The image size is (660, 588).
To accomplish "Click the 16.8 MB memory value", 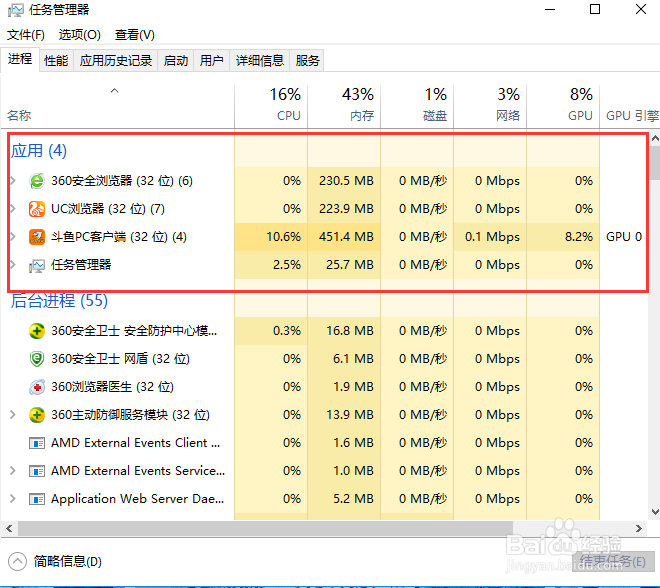I will click(350, 331).
